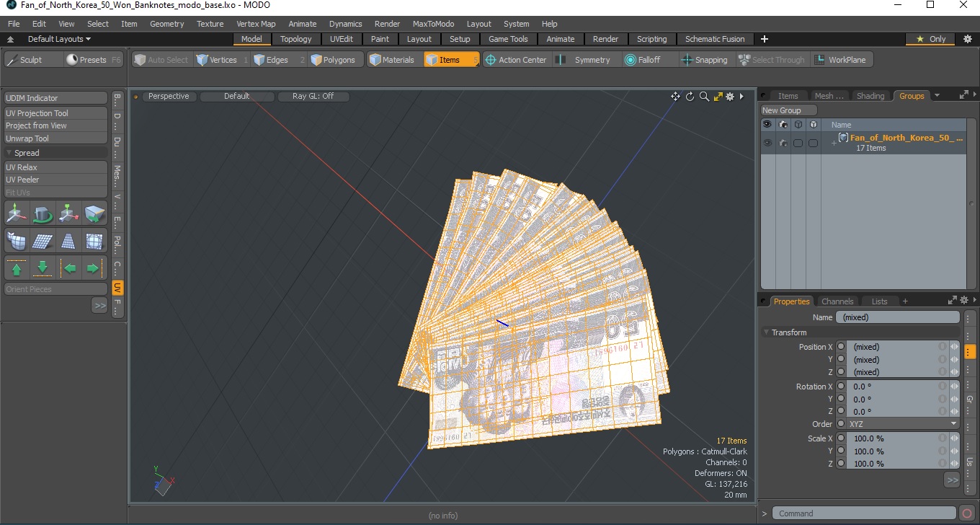The image size is (980, 525).
Task: Toggle render camera icon of Fan_of_North_Korea group
Action: pyautogui.click(x=783, y=143)
